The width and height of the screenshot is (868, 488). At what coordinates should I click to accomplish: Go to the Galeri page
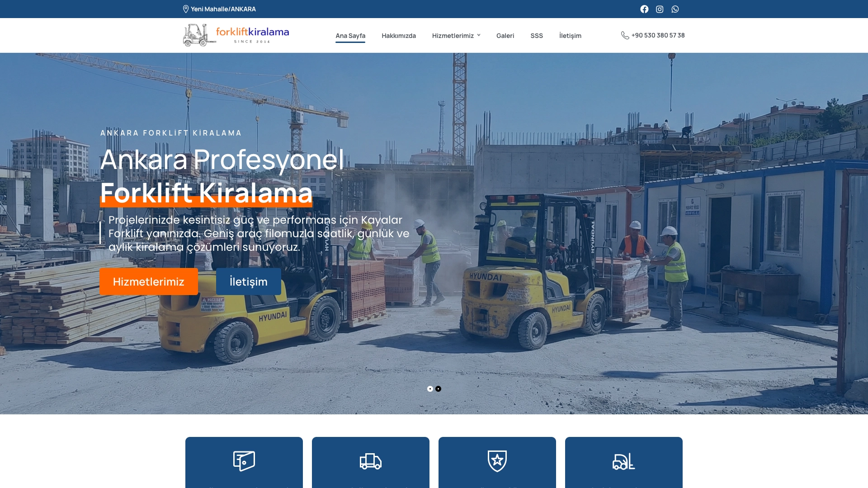(x=505, y=36)
